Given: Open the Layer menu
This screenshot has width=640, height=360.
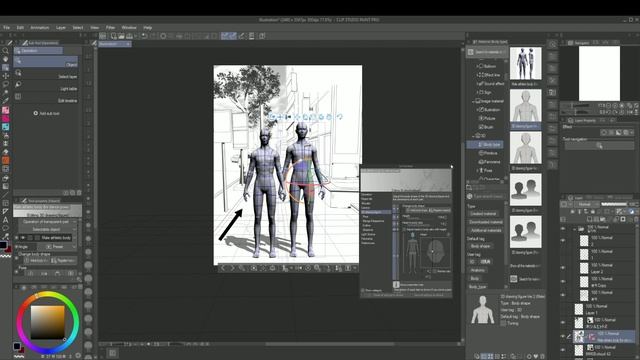Looking at the screenshot, I should (61, 28).
